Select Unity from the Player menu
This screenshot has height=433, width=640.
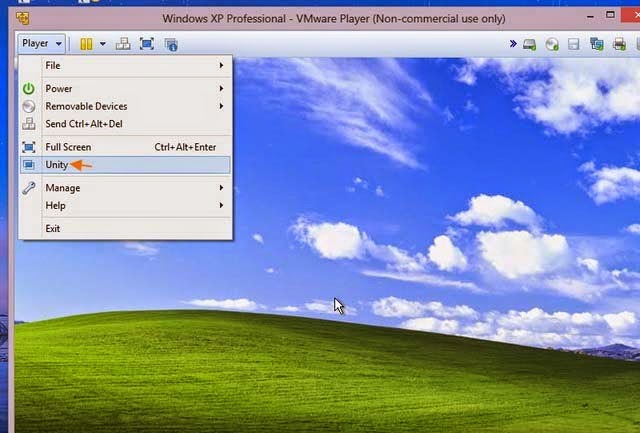tap(125, 165)
